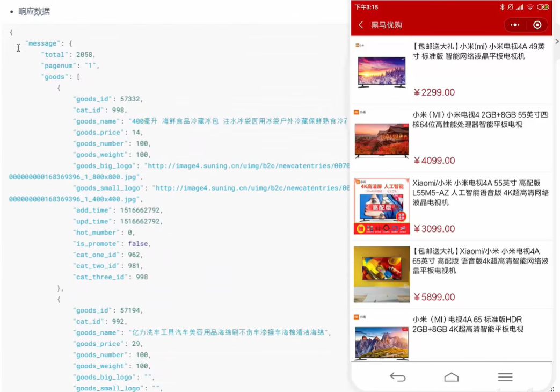Click the "goods_price": 14 line

point(108,132)
